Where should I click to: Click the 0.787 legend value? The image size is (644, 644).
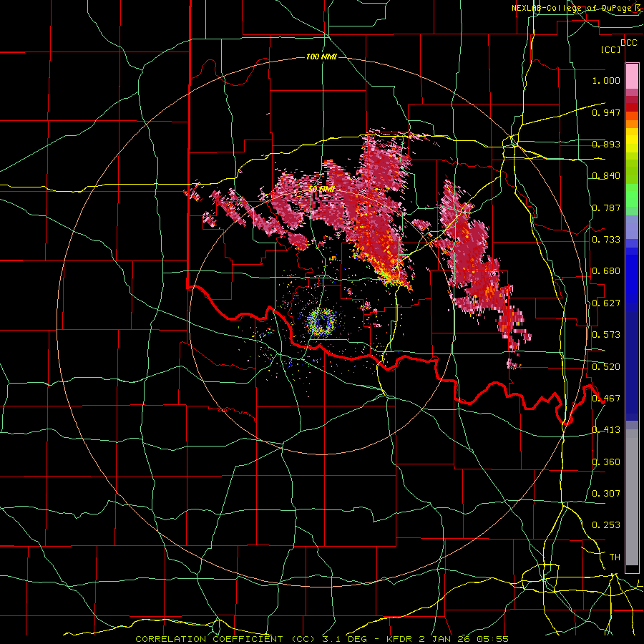[x=606, y=208]
